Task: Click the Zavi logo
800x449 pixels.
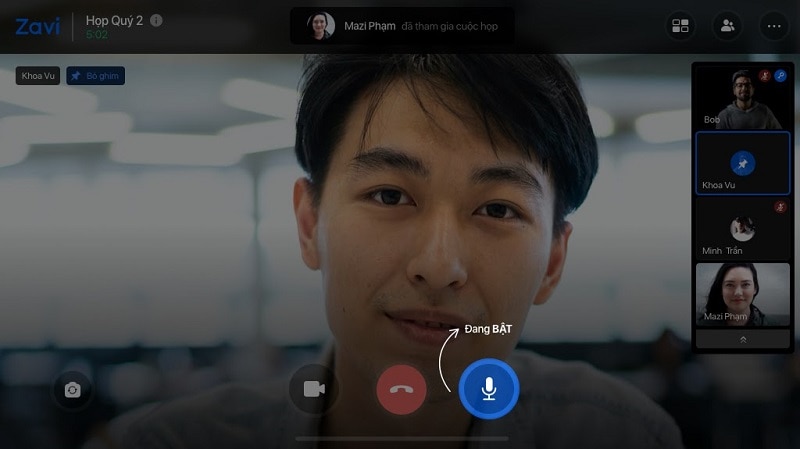Action: 38,26
